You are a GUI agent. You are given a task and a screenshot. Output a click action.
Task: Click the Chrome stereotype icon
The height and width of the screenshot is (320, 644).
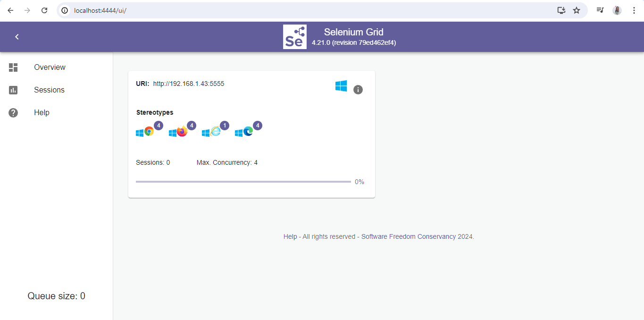click(x=149, y=132)
